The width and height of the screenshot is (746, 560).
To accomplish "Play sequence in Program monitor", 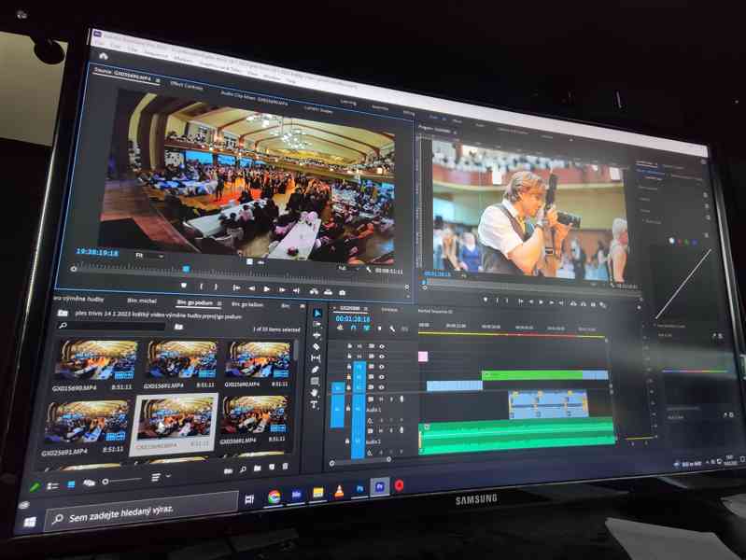I will [x=541, y=301].
